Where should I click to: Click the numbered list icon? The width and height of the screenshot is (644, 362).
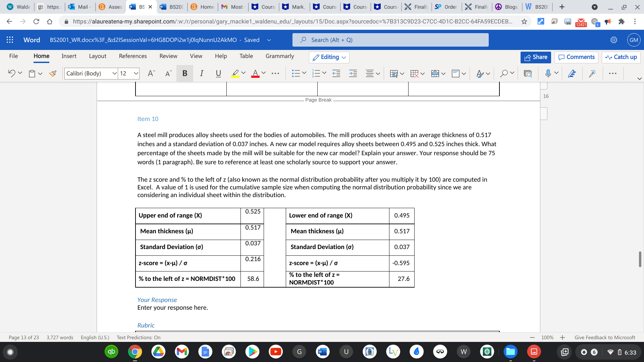point(316,73)
